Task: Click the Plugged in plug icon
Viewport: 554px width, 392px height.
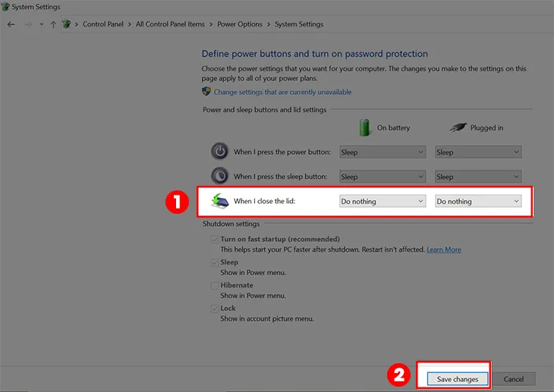Action: click(x=458, y=127)
